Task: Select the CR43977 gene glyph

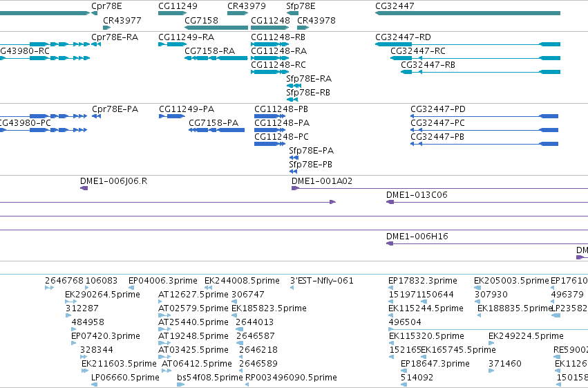Action: coord(107,28)
